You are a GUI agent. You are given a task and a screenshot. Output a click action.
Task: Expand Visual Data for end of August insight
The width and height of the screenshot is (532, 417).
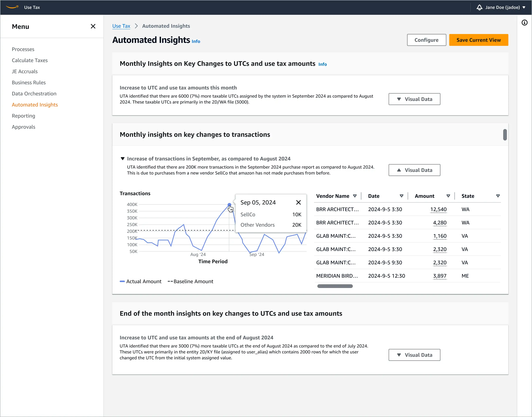(414, 355)
